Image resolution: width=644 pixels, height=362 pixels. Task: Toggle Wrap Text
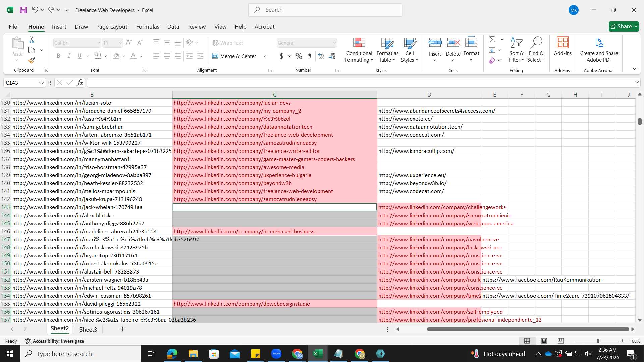(228, 43)
